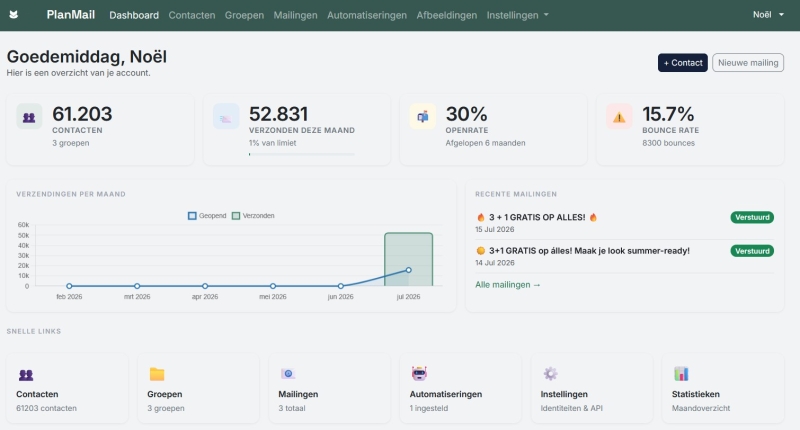Click the 15.7% bounce rate value
Viewport: 800px width, 430px height.
668,114
